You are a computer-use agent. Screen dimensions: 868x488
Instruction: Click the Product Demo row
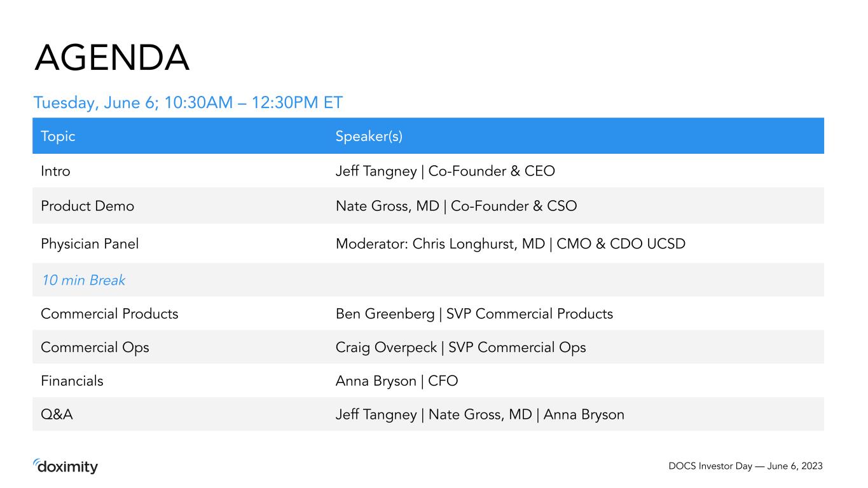[428, 206]
